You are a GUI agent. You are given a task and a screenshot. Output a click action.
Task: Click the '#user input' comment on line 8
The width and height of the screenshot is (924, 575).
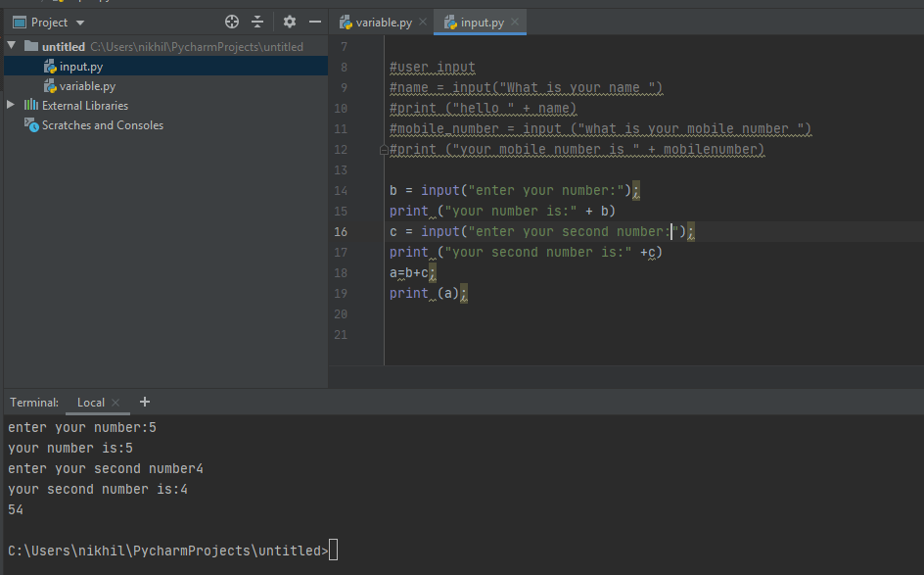click(x=433, y=68)
